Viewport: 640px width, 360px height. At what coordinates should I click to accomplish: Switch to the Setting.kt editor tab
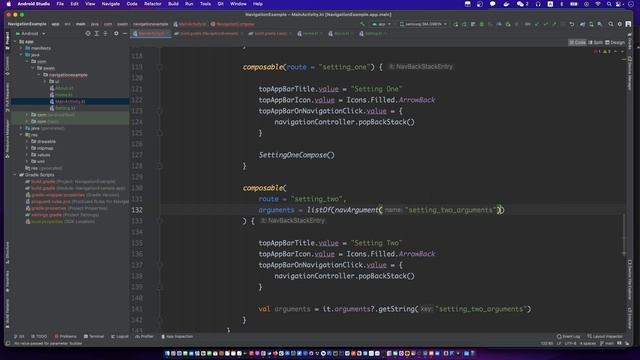point(373,33)
